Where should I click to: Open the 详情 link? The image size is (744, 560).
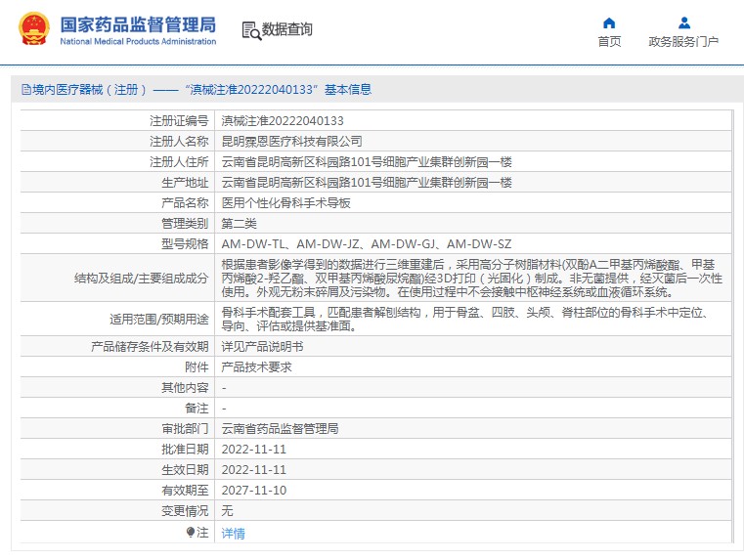pos(233,533)
